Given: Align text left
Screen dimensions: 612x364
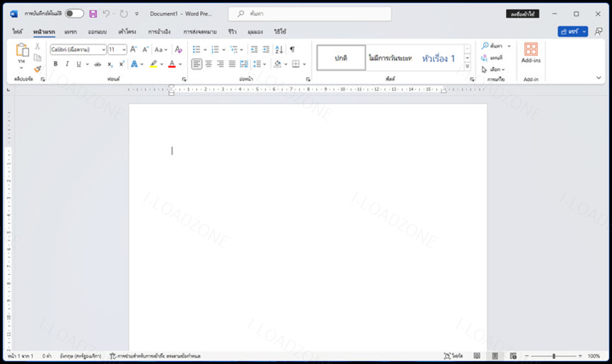Looking at the screenshot, I should pos(196,64).
